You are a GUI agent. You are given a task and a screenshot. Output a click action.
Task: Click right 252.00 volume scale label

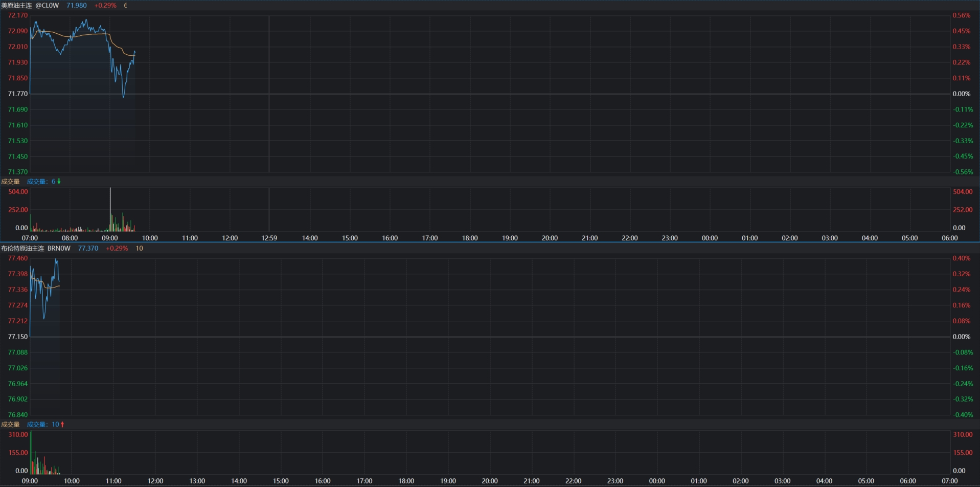point(963,210)
